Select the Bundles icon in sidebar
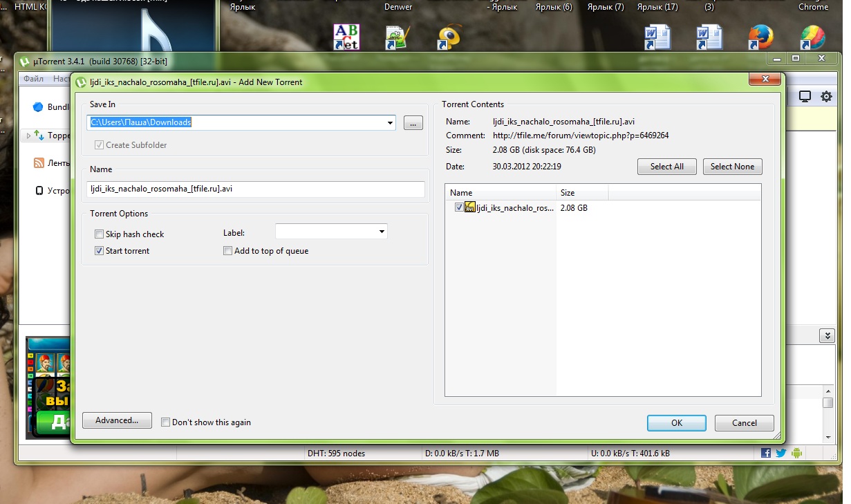 coord(38,107)
